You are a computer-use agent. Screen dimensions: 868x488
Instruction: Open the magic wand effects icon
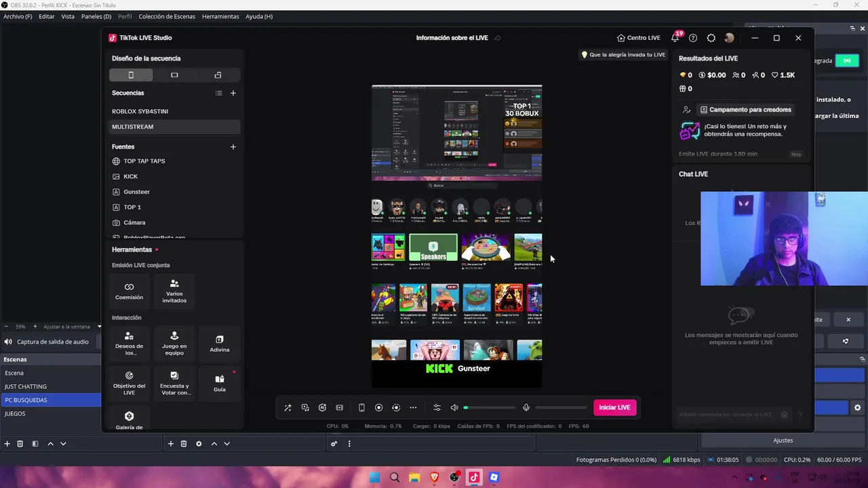click(288, 407)
